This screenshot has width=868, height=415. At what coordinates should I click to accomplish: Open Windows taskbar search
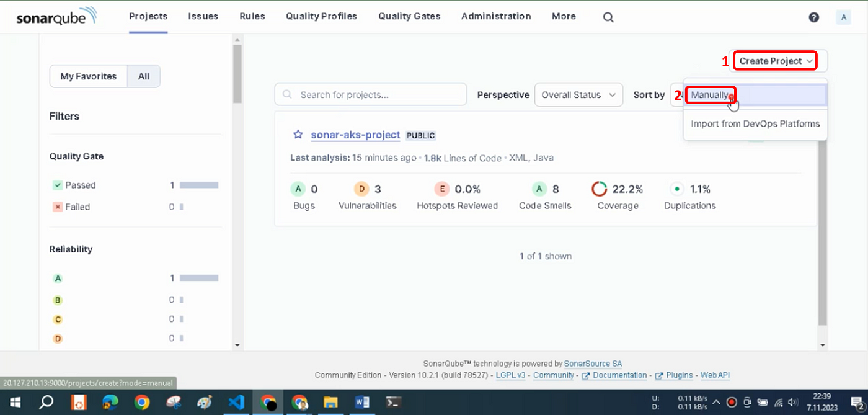click(46, 403)
